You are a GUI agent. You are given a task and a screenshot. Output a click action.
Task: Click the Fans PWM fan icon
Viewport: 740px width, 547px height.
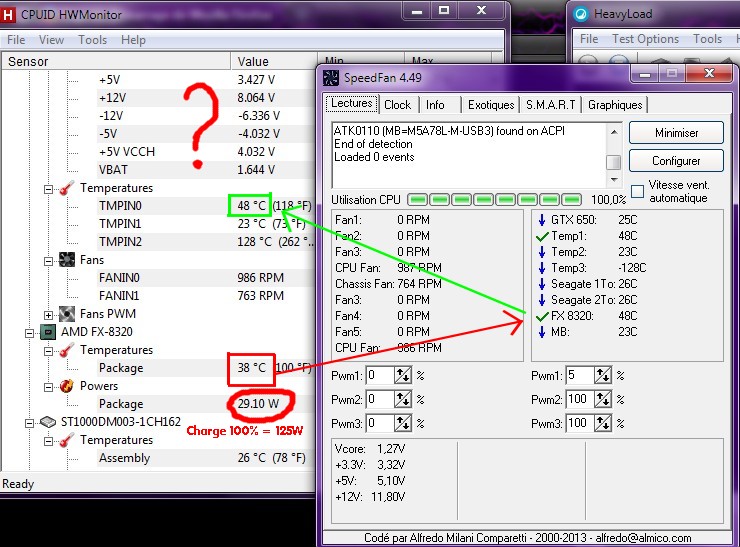pos(67,314)
